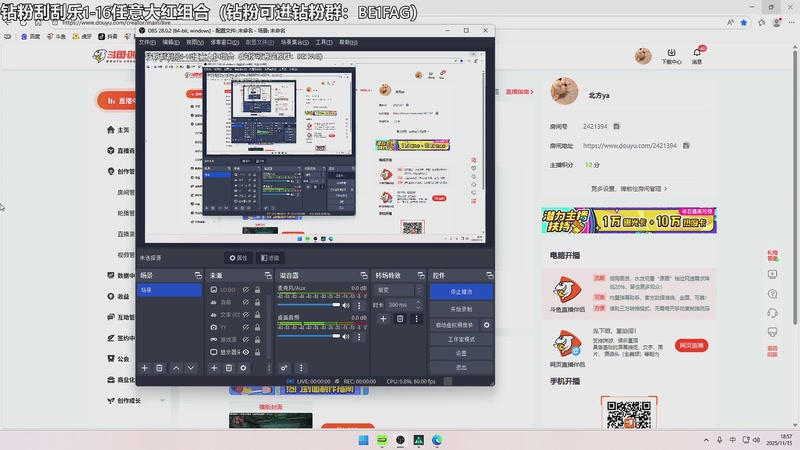Add a transition with plus icon in 转场特效 panel
Viewport: 800px width, 450px height.
coord(383,319)
